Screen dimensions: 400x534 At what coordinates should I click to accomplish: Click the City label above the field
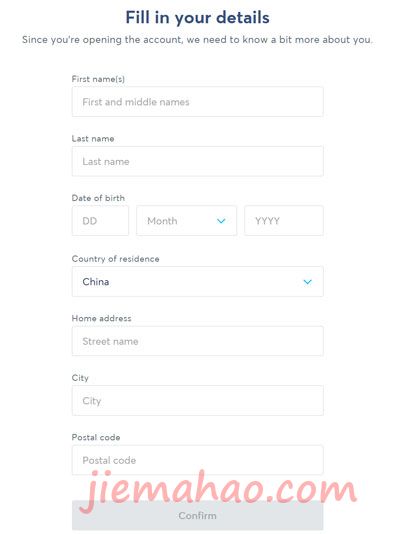tap(80, 378)
